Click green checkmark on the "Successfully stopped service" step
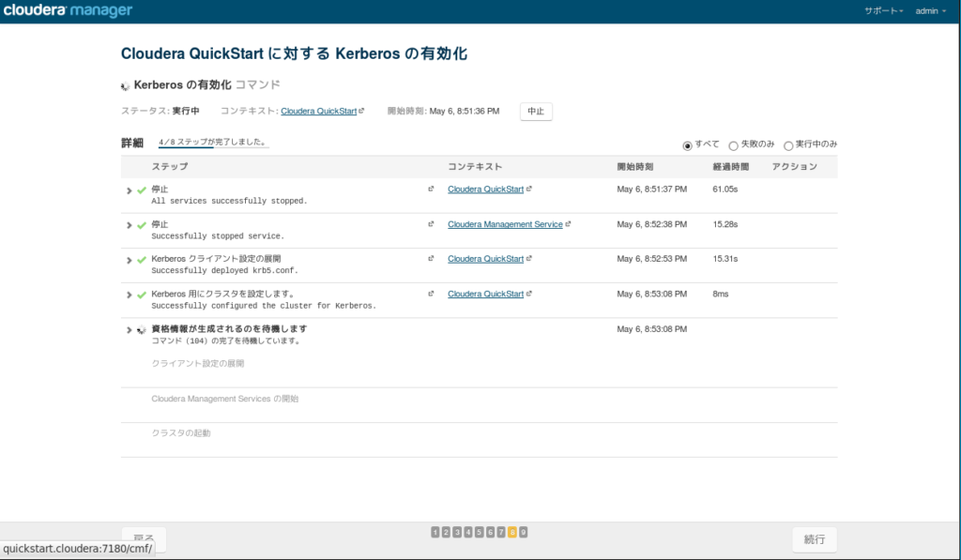Screen dimensions: 961x560 142,225
